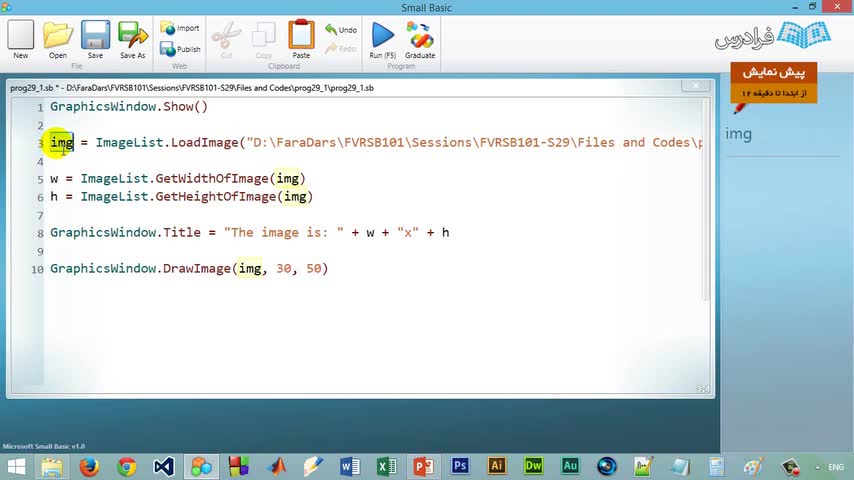This screenshot has width=854, height=480.
Task: Click the "The image is: " string
Action: pyautogui.click(x=284, y=232)
